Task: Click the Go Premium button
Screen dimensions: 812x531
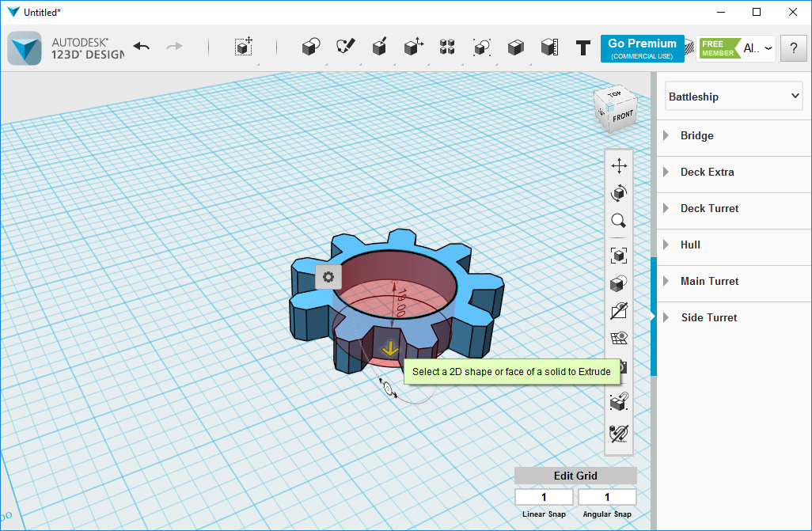Action: click(x=642, y=48)
